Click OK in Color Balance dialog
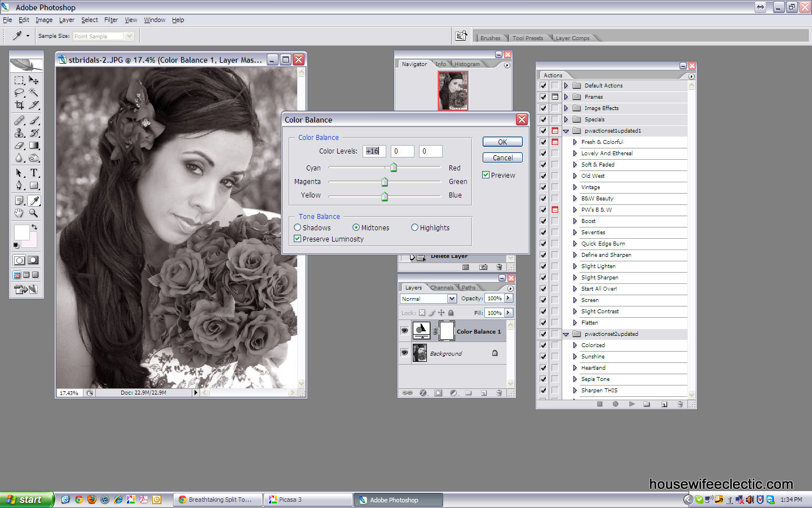Viewport: 812px width, 508px height. [502, 142]
